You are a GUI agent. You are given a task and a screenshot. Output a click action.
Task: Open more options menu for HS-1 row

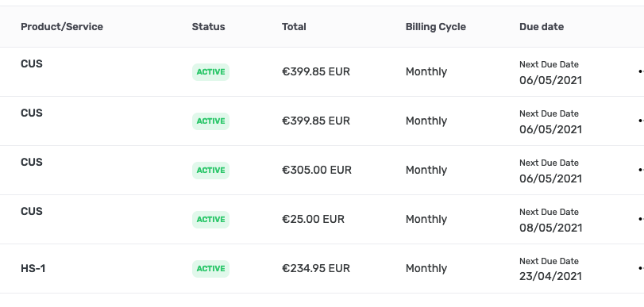[641, 268]
